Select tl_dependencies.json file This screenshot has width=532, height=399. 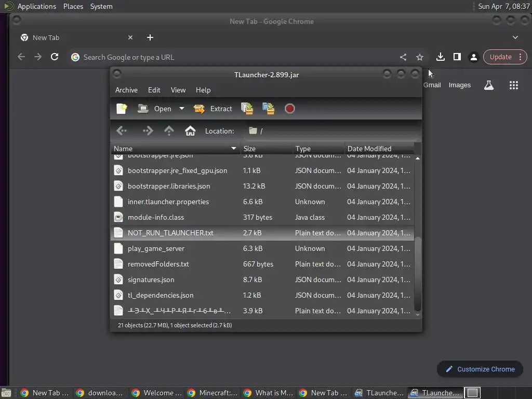pyautogui.click(x=262, y=295)
